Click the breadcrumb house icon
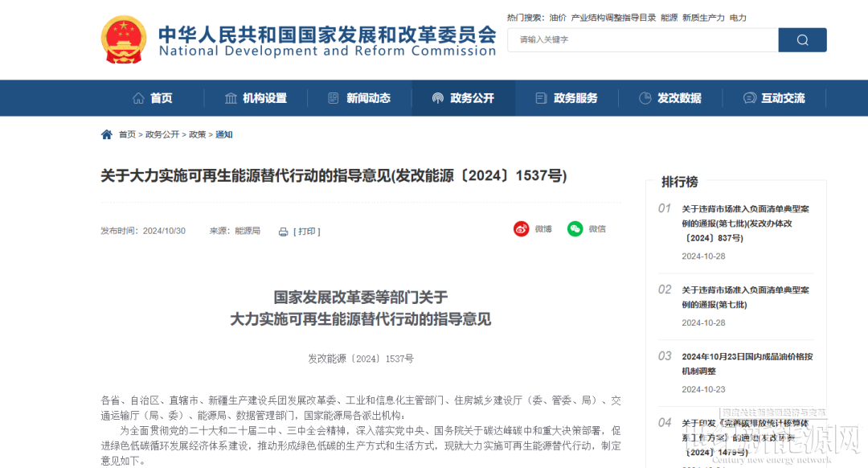This screenshot has width=868, height=468. click(x=107, y=134)
